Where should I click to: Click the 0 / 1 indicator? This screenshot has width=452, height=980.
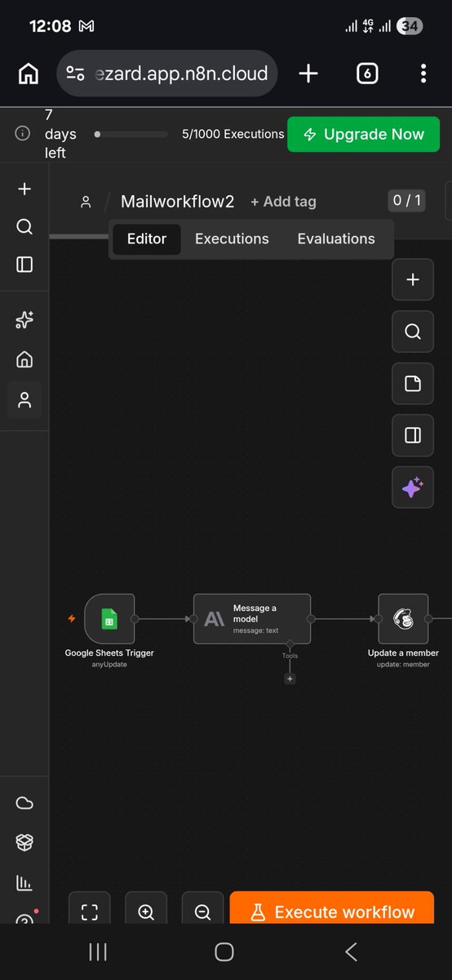point(406,200)
